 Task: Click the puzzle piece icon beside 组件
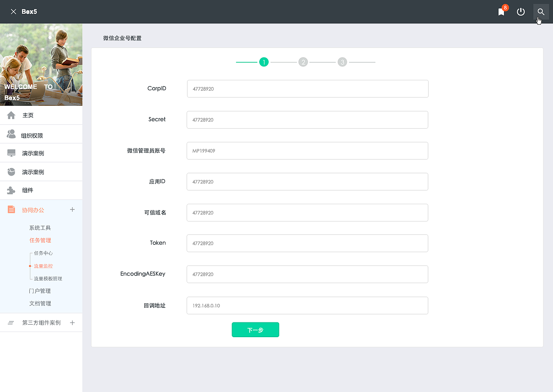pyautogui.click(x=11, y=190)
